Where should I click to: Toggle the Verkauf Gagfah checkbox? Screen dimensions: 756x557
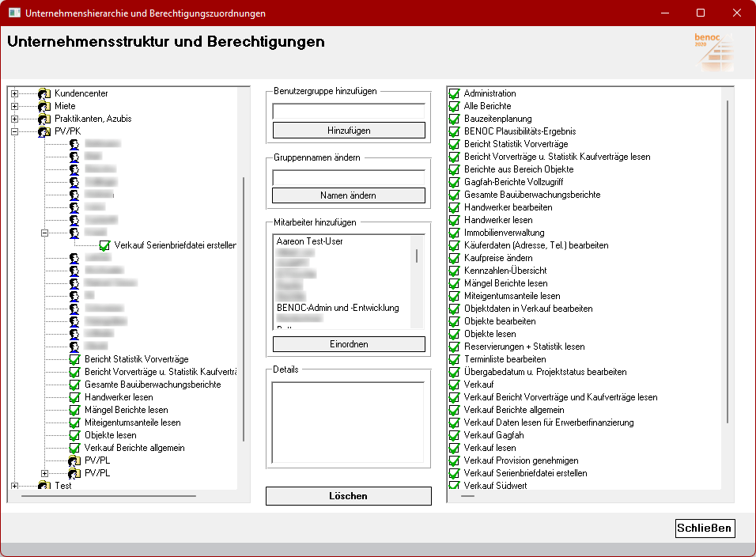455,435
